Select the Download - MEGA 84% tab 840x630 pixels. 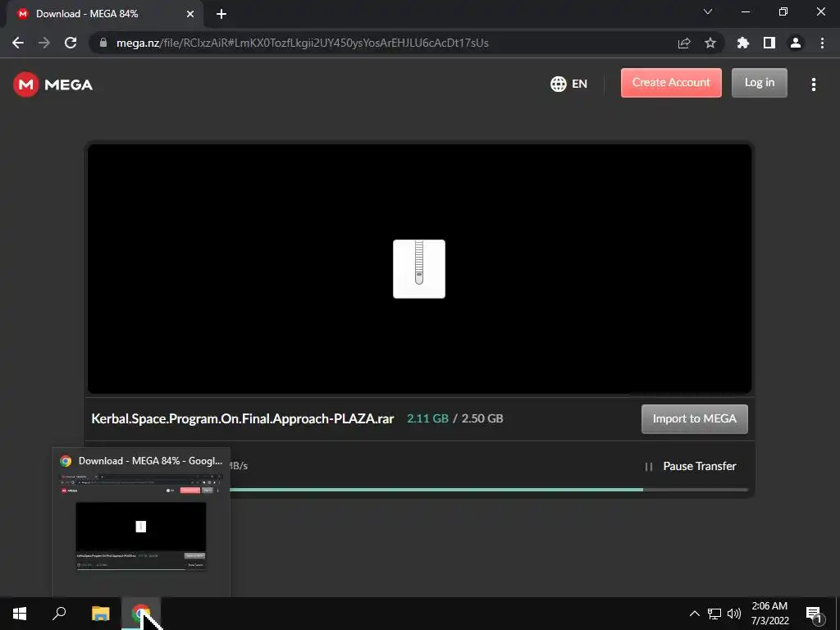tap(104, 14)
